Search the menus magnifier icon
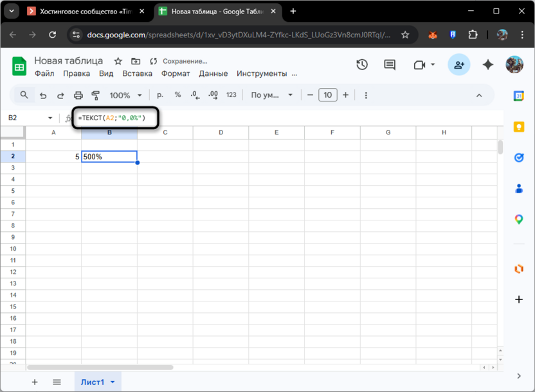This screenshot has height=392, width=535. (x=24, y=94)
